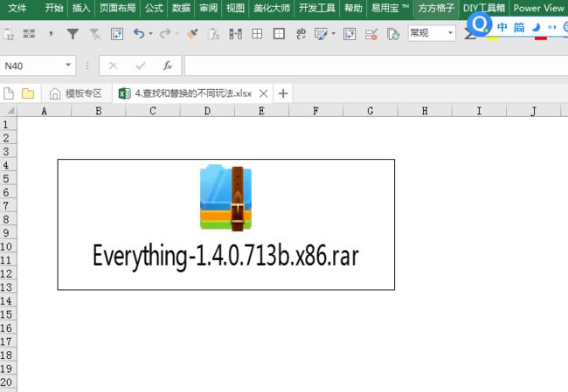Open dropdown beside table pen icon
This screenshot has height=392, width=568.
click(x=333, y=34)
